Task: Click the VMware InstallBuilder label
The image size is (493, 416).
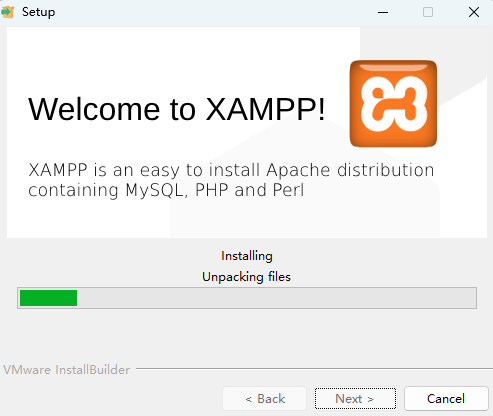Action: (66, 370)
